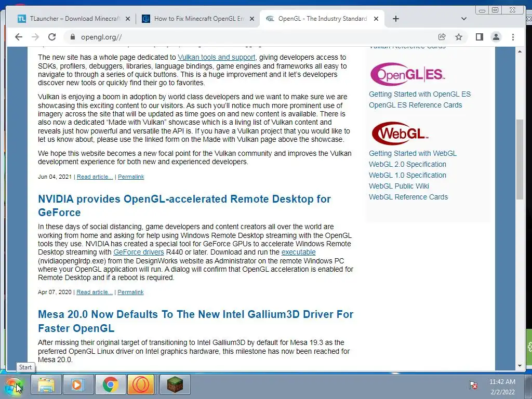Click the Action Center flag tray icon

pyautogui.click(x=473, y=385)
